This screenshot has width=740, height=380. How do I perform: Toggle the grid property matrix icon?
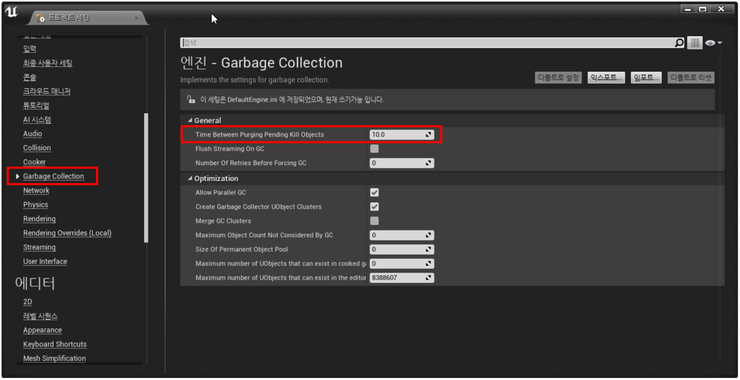click(694, 43)
